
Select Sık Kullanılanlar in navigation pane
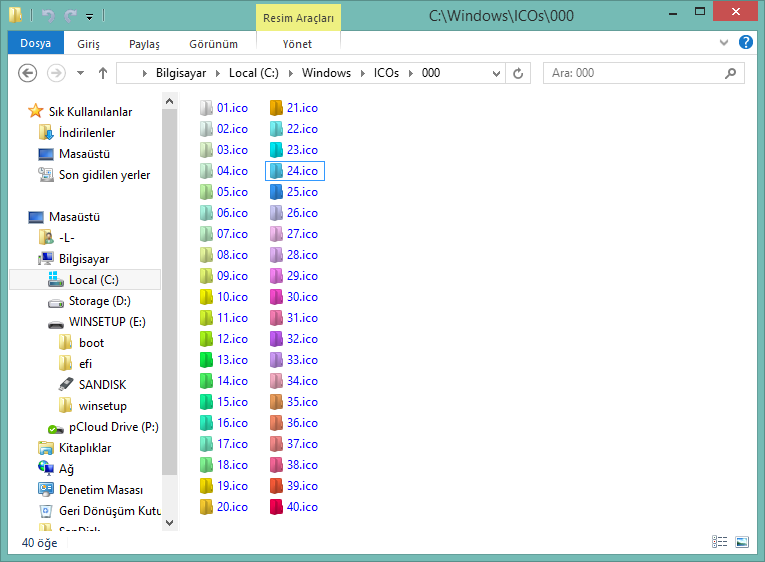click(x=90, y=112)
